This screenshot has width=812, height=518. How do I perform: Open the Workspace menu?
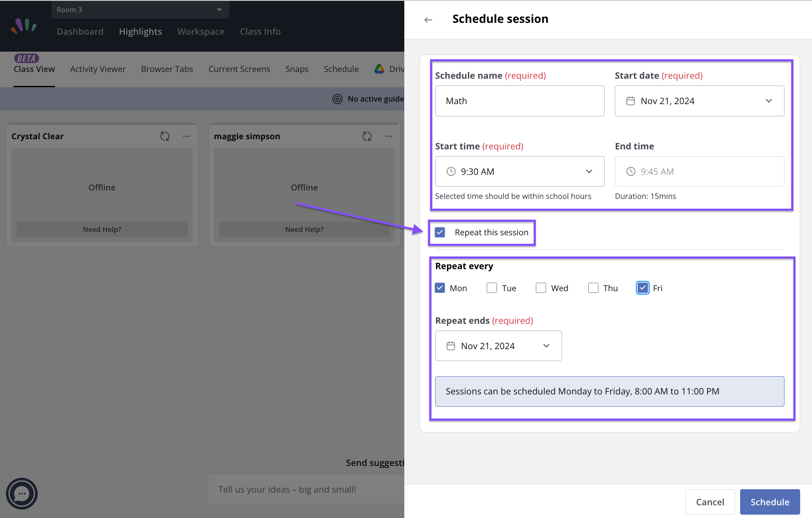point(201,32)
